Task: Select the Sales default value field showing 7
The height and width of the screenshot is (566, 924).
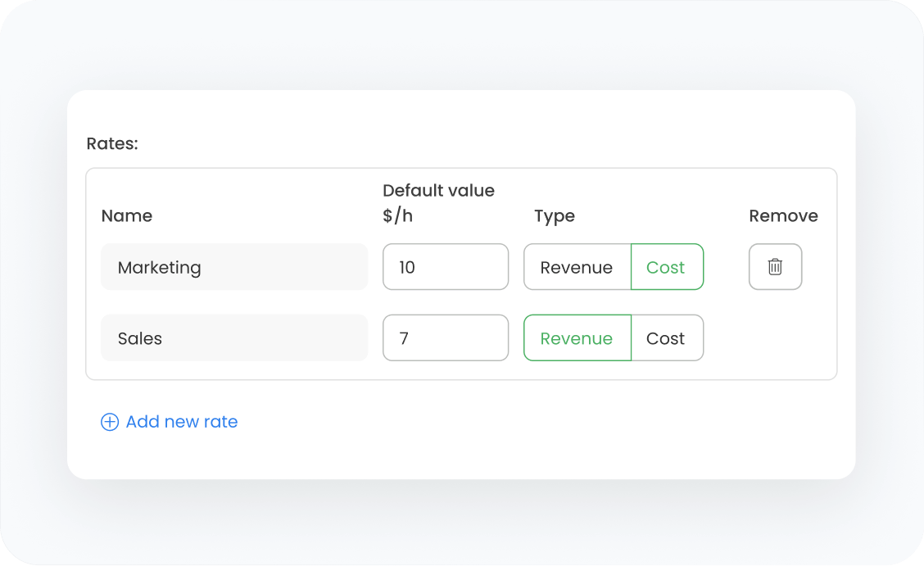Action: [445, 338]
